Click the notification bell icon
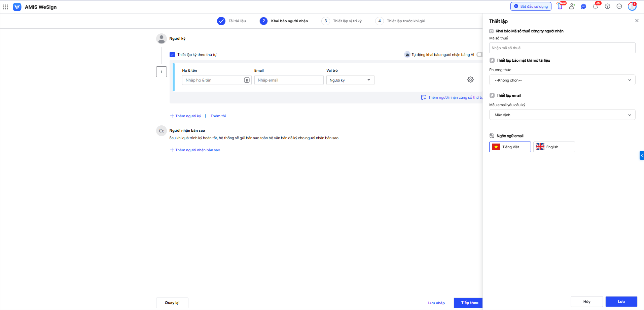Viewport: 644px width, 310px height. (595, 6)
